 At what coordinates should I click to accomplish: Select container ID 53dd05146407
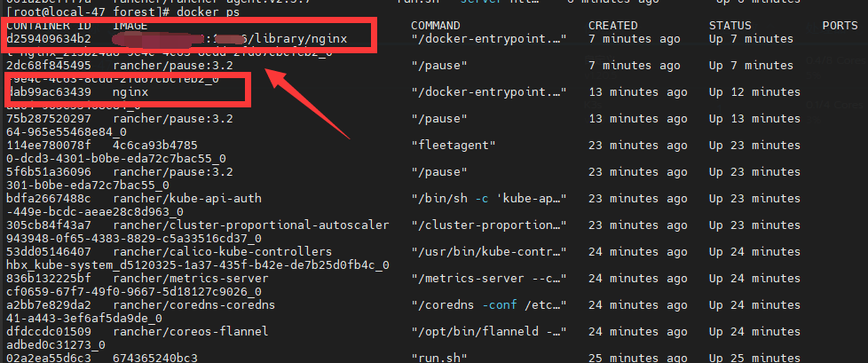(49, 252)
